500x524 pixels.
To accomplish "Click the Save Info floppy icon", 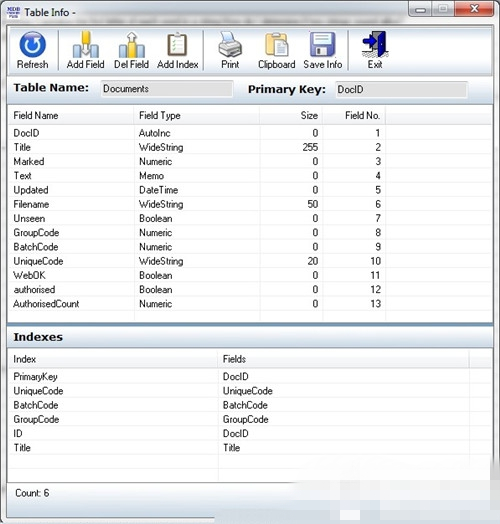I will [x=323, y=44].
